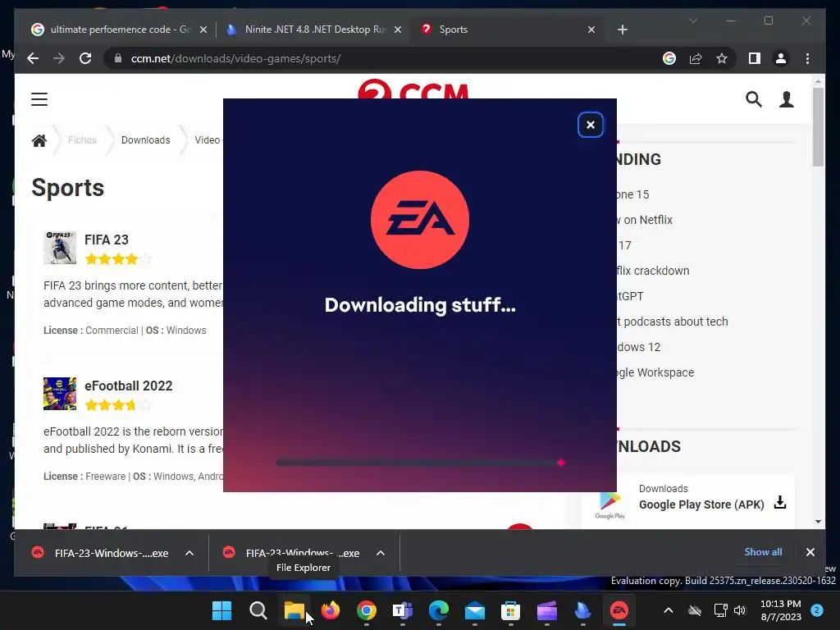Open CCM hamburger menu

click(39, 99)
